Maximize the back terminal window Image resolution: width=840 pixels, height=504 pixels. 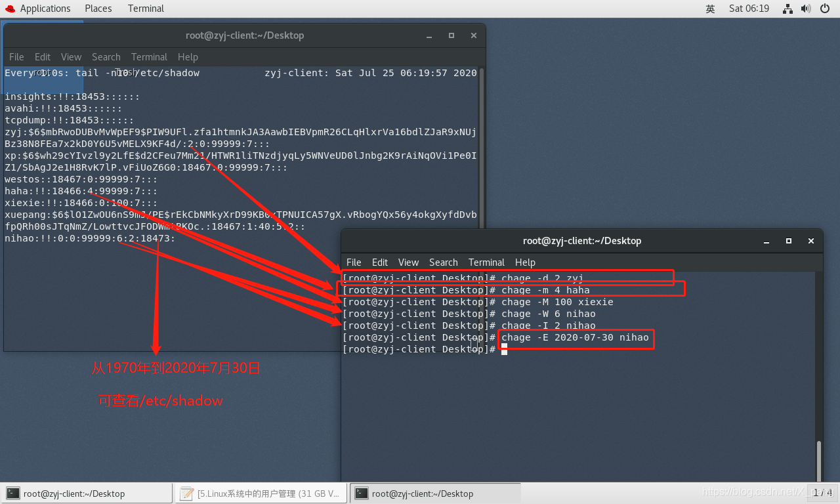451,35
